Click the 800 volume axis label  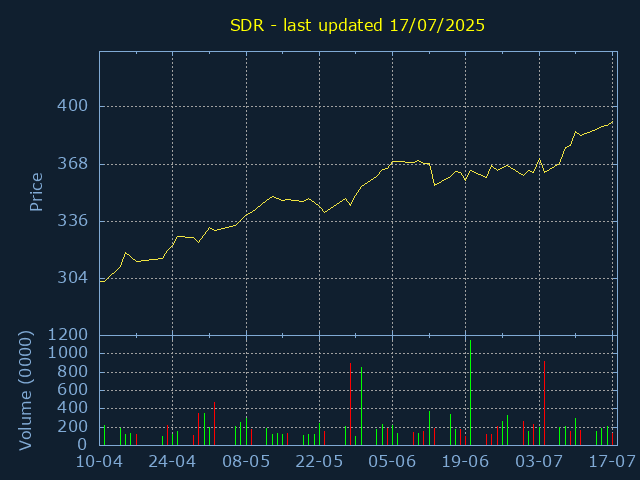pyautogui.click(x=73, y=372)
